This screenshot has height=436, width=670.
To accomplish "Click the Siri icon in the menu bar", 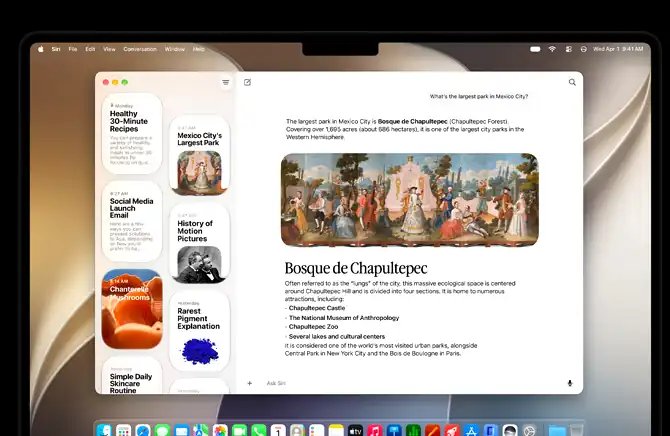I will (x=584, y=49).
